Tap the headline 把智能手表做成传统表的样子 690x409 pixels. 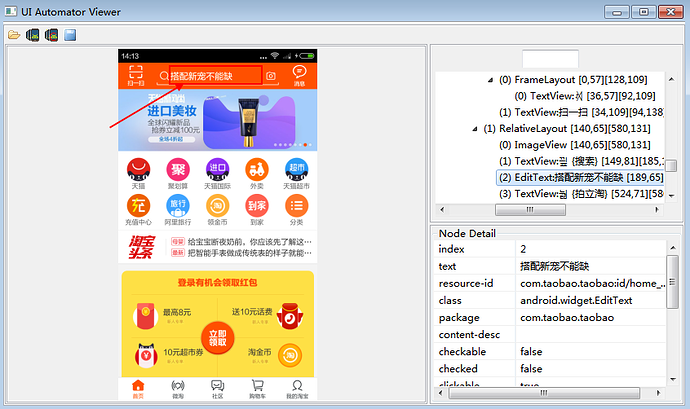click(x=250, y=253)
